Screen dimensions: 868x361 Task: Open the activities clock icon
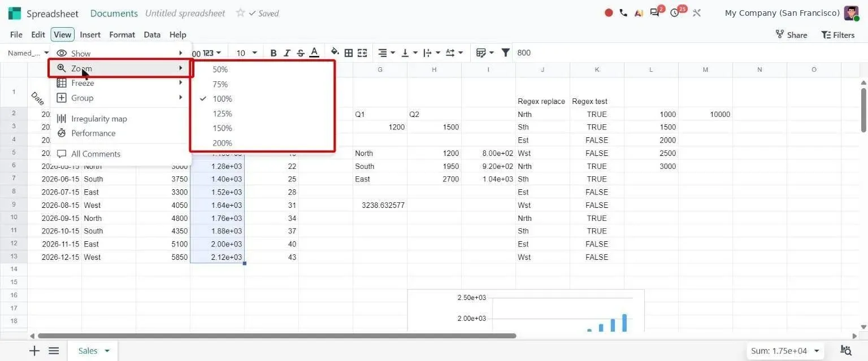(675, 12)
